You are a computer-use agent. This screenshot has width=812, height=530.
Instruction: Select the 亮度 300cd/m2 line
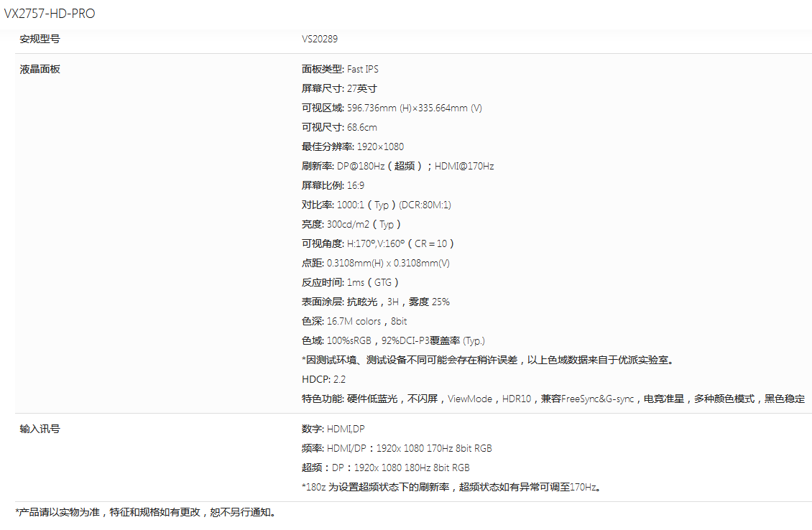coord(351,224)
